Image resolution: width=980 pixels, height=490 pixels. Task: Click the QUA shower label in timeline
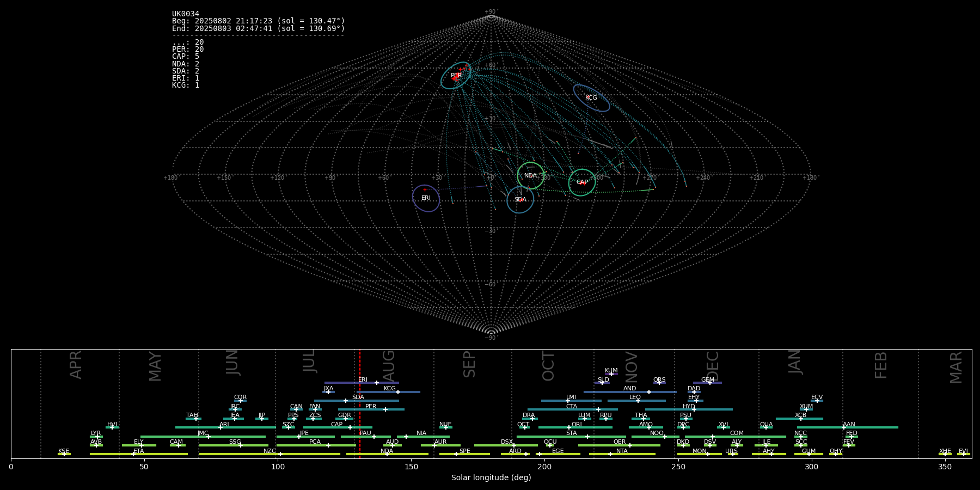pyautogui.click(x=767, y=425)
